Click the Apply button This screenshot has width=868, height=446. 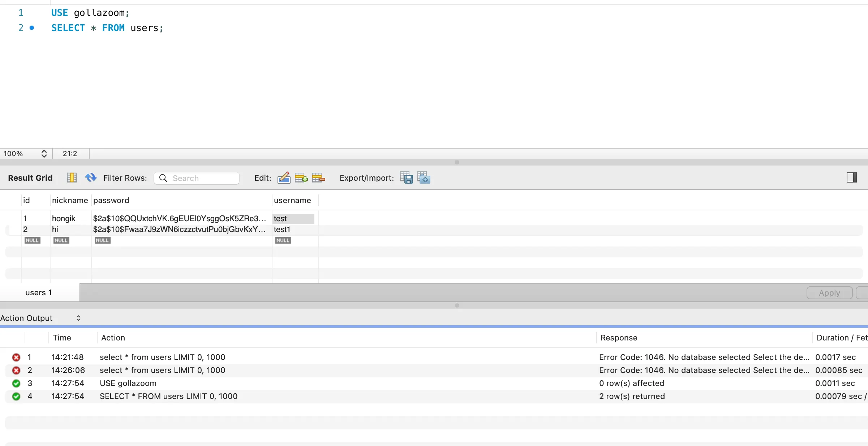pyautogui.click(x=829, y=293)
